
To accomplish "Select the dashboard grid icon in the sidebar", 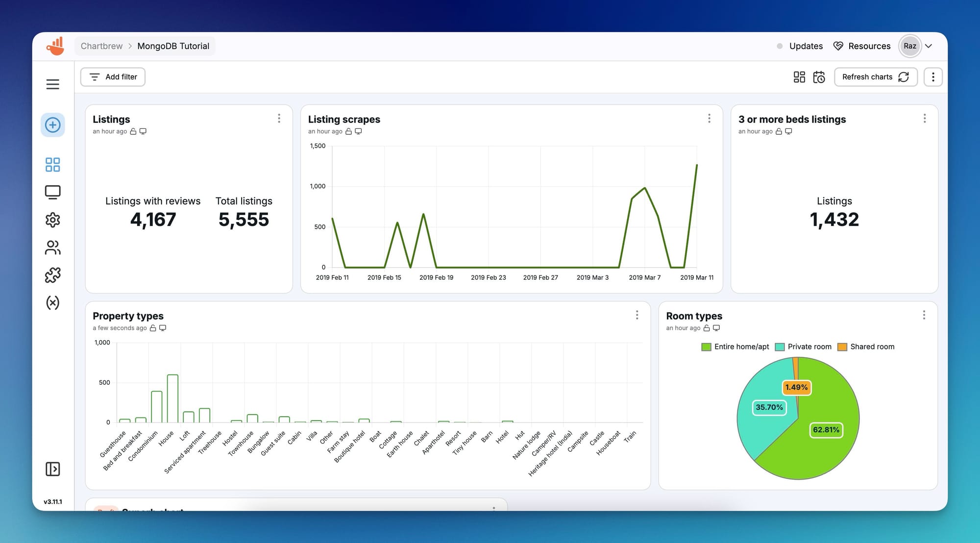I will click(52, 165).
